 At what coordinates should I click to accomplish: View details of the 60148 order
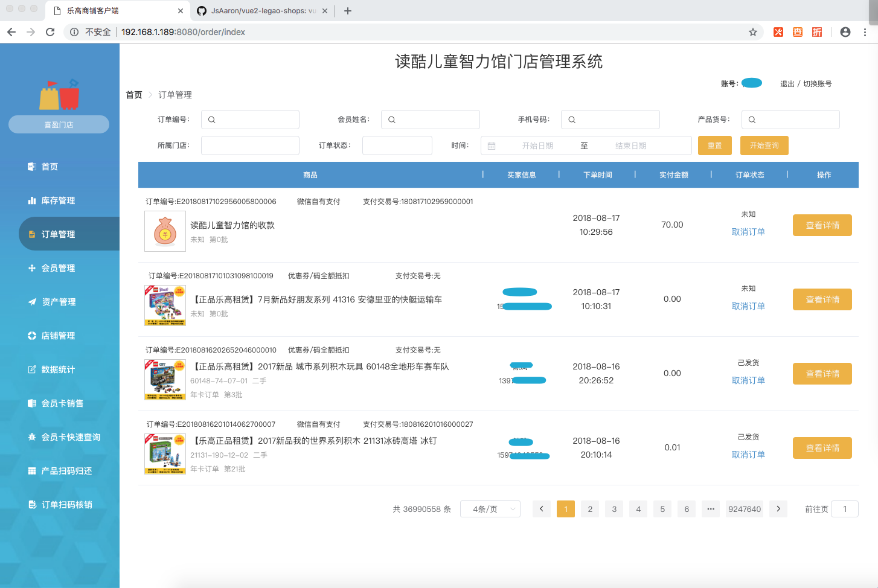coord(822,374)
